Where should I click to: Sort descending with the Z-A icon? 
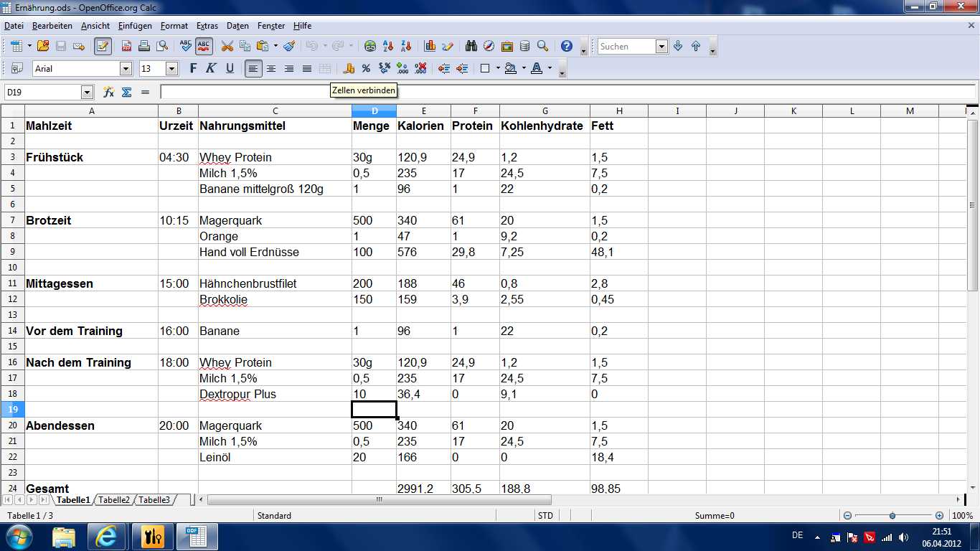click(406, 46)
